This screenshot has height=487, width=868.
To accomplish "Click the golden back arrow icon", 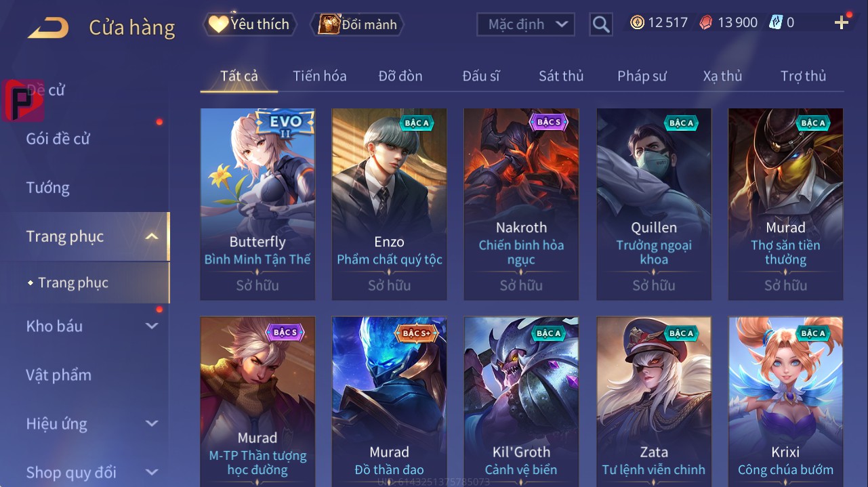I will 47,27.
